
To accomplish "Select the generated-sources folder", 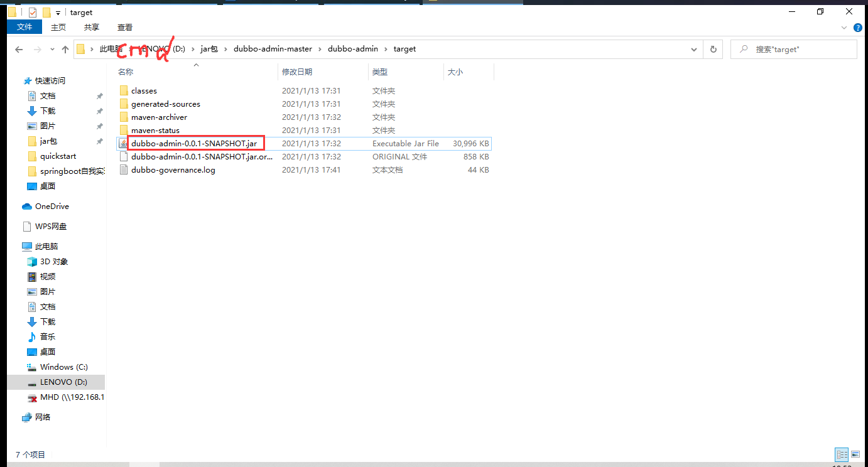I will 304,104.
